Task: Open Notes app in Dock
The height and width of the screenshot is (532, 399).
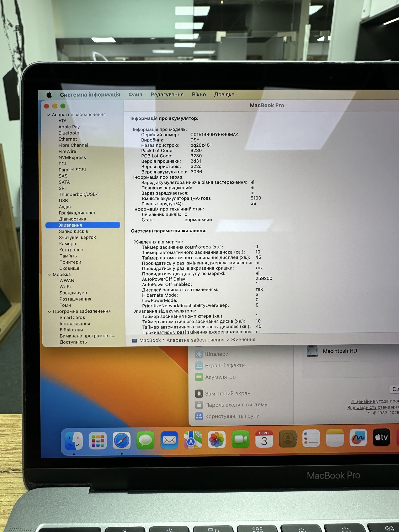Action: [335, 438]
